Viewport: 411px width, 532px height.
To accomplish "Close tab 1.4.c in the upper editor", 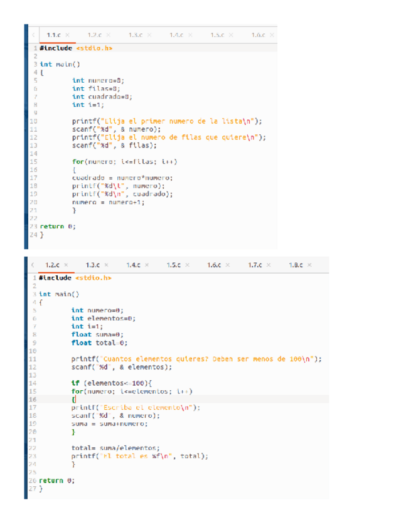I will [189, 34].
